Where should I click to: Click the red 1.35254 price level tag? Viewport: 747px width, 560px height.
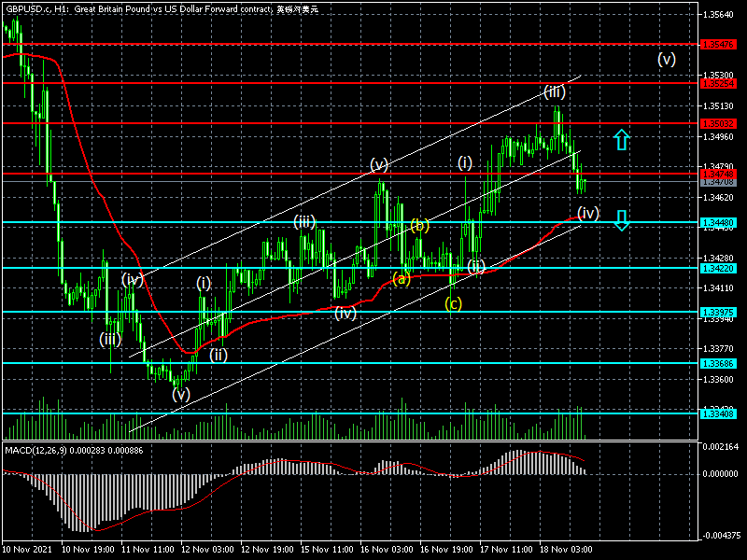721,83
